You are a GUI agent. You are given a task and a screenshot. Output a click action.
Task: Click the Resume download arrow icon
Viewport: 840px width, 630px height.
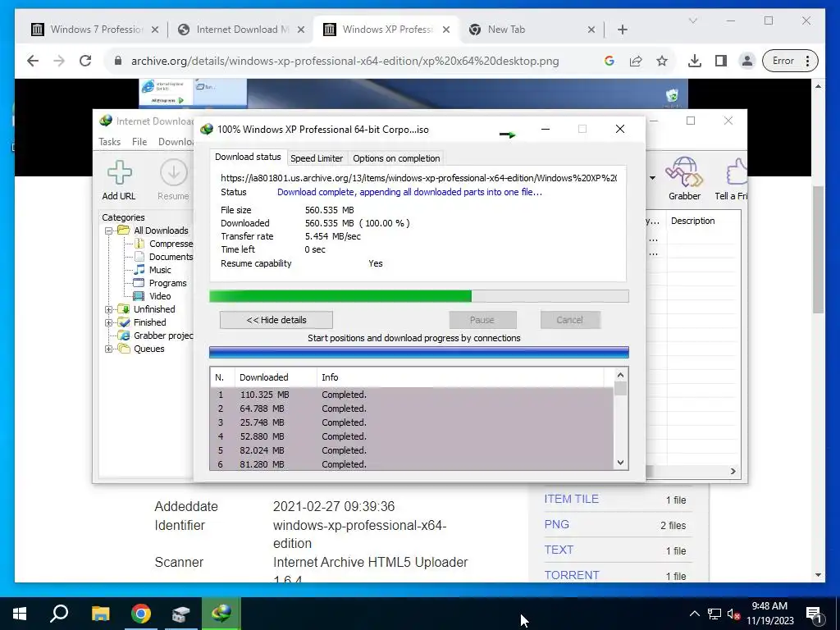pos(174,172)
